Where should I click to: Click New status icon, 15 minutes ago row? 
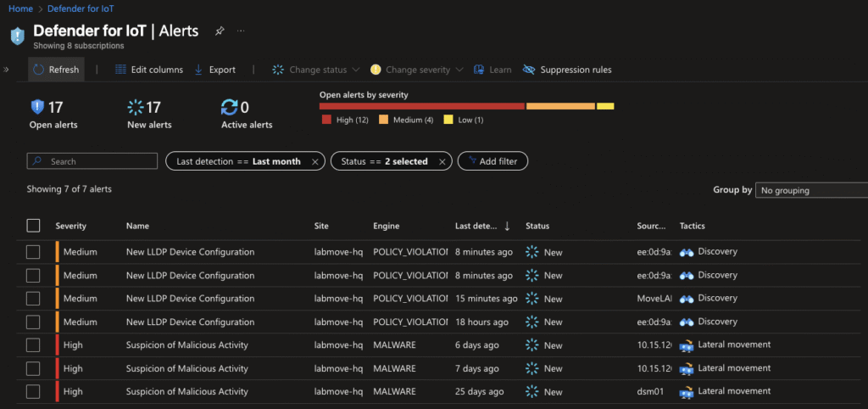532,299
